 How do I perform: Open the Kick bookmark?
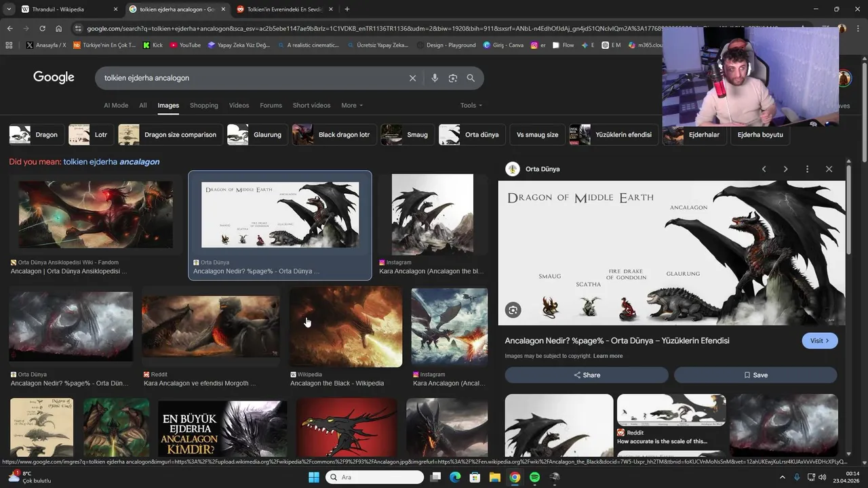pos(153,45)
